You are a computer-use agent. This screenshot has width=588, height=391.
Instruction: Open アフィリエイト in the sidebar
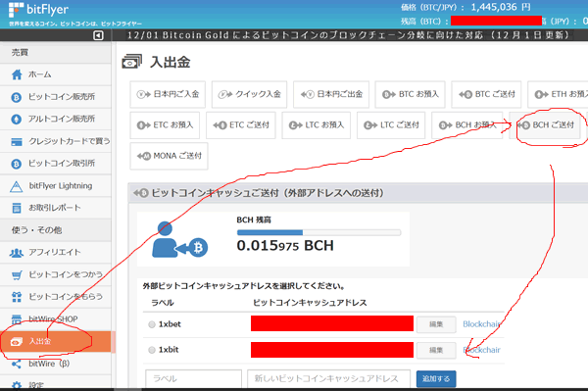click(56, 252)
